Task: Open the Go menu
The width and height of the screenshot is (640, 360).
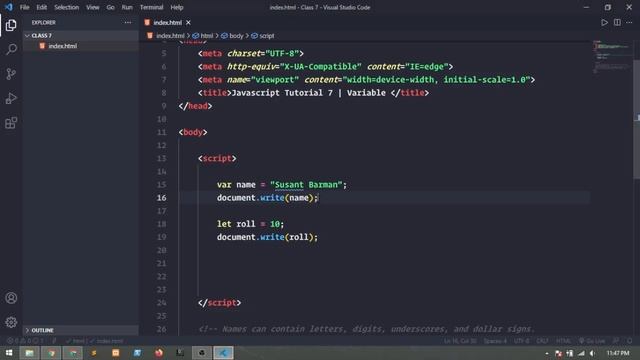Action: [110, 7]
